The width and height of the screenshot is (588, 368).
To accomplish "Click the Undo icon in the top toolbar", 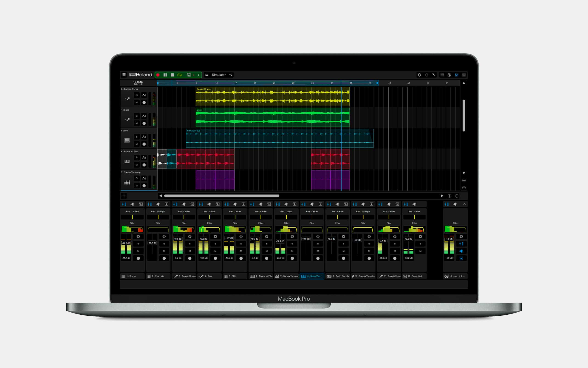I will 419,75.
